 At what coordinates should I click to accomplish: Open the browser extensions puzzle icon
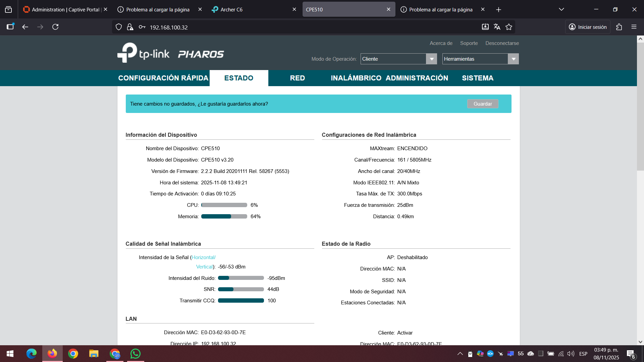click(619, 27)
